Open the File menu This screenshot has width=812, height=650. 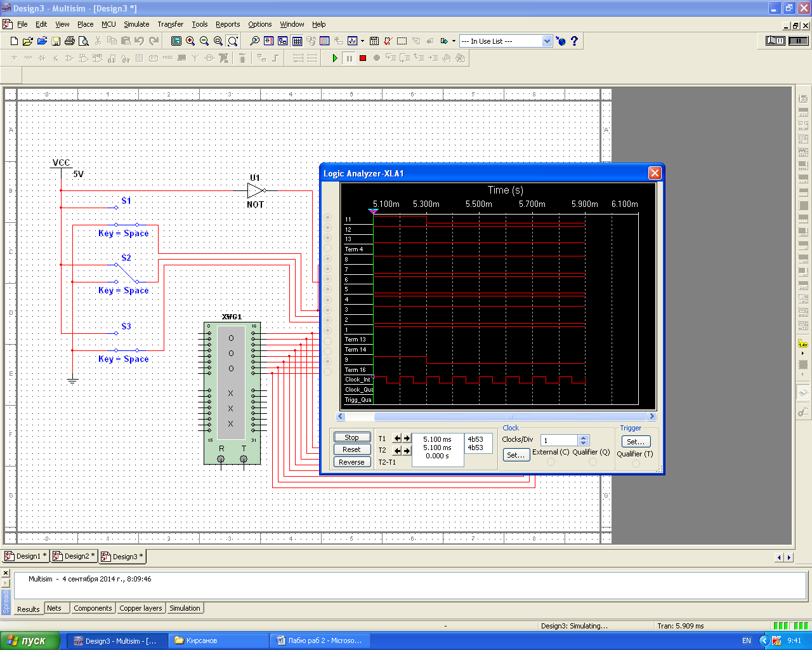click(22, 24)
